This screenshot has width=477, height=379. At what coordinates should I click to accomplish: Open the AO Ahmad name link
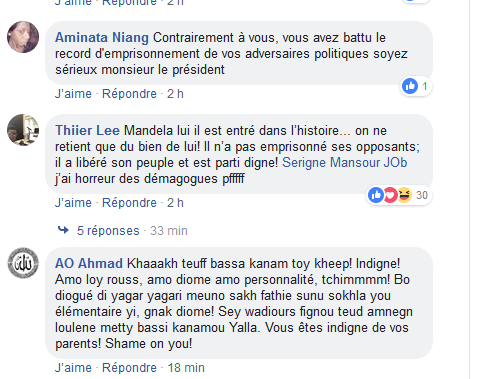tap(89, 263)
